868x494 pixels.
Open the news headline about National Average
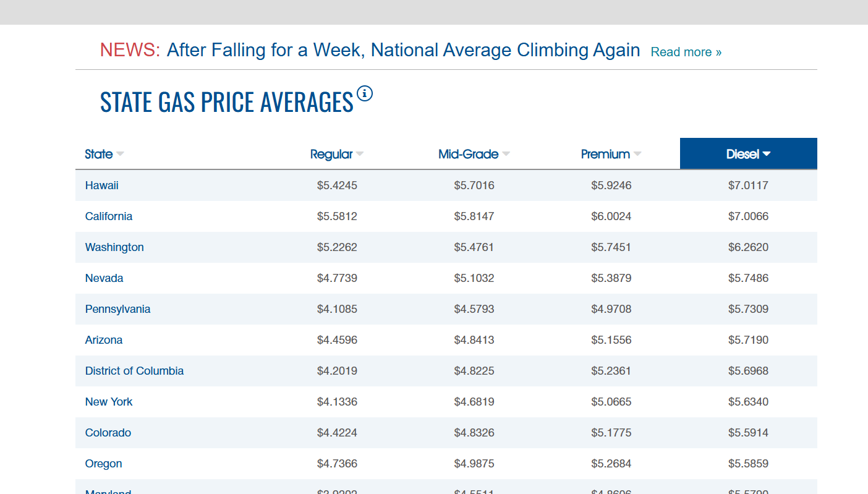tap(403, 49)
